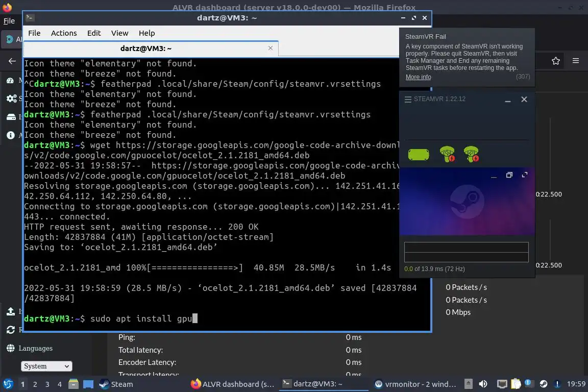Open the application launcher in the taskbar
The image size is (588, 392).
[8, 384]
